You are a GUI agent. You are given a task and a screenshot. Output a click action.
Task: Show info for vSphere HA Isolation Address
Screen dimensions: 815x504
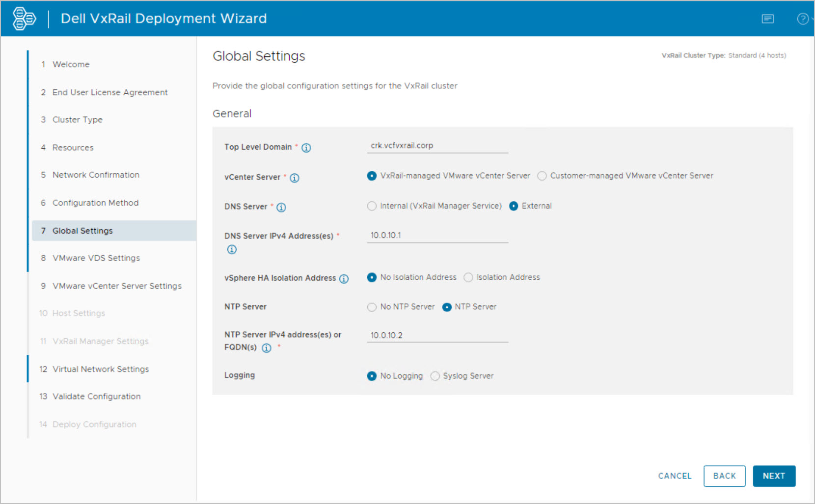click(x=344, y=279)
